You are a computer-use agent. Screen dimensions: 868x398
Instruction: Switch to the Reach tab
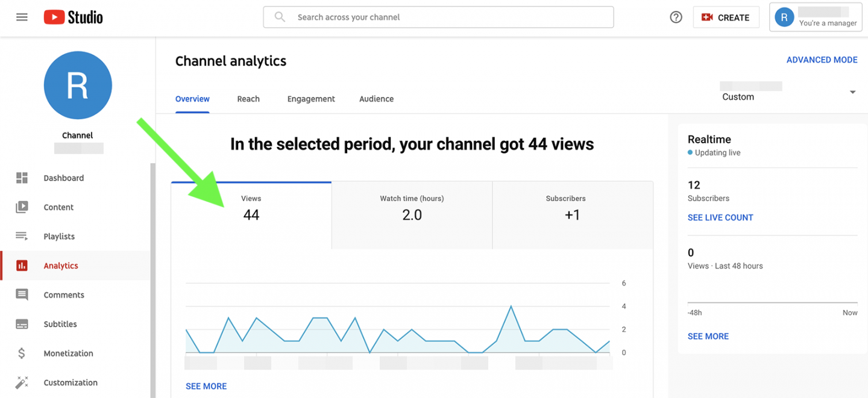(248, 99)
